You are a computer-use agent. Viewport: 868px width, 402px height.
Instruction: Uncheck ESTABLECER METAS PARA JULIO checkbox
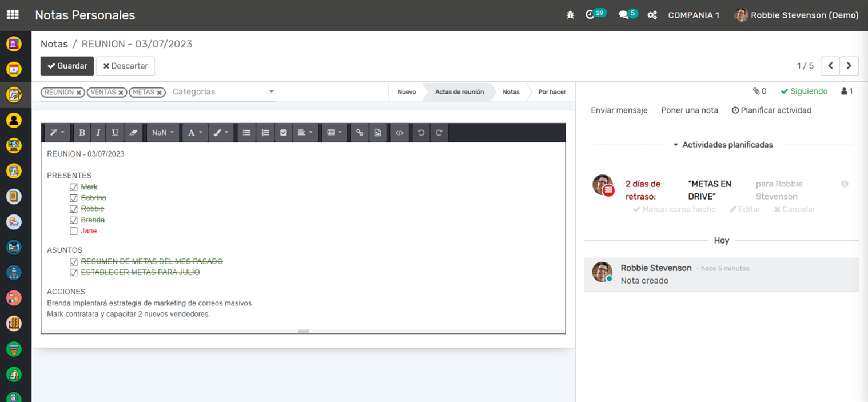point(73,273)
